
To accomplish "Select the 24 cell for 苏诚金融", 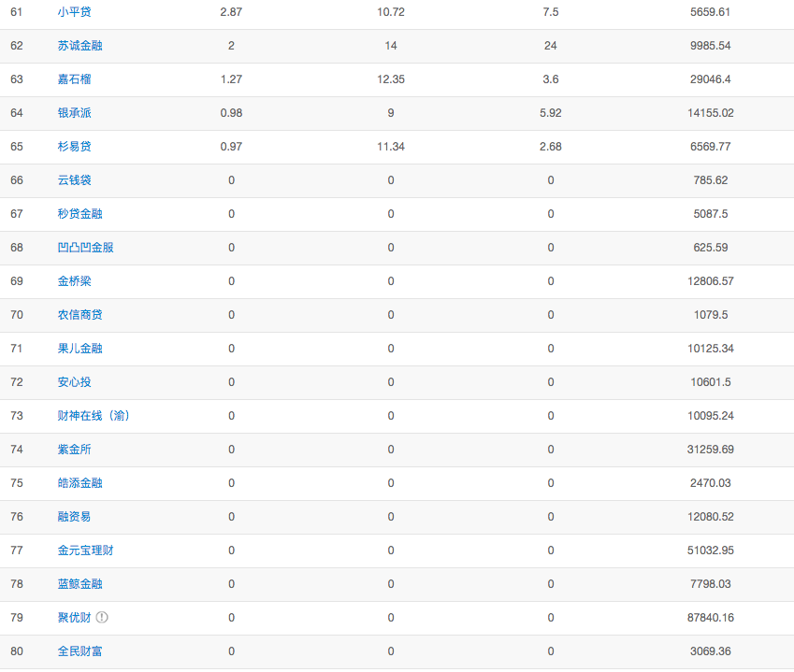I will pos(551,46).
